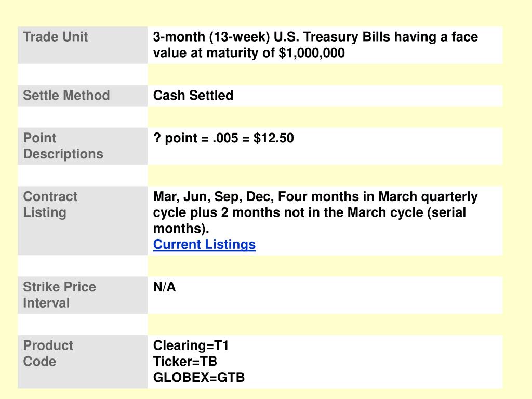Click the Trade Unit label cell
Viewport: 532px width, 399px height.
83,45
